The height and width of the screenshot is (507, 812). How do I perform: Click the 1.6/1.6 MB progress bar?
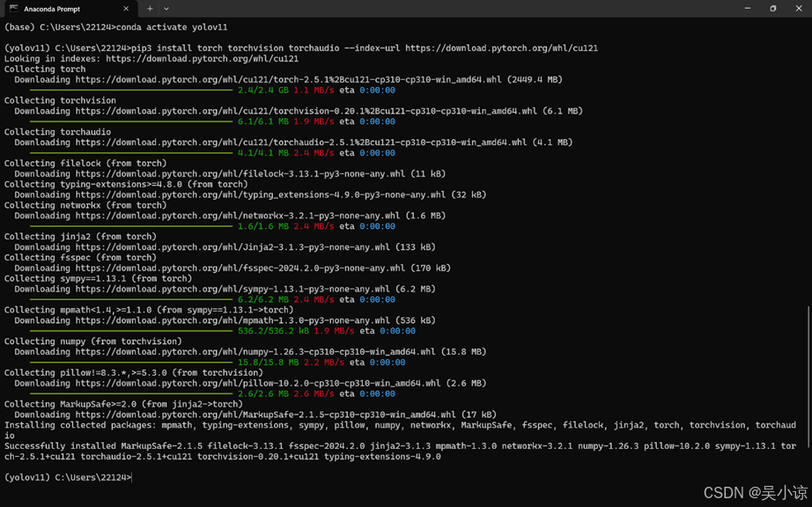pyautogui.click(x=131, y=226)
